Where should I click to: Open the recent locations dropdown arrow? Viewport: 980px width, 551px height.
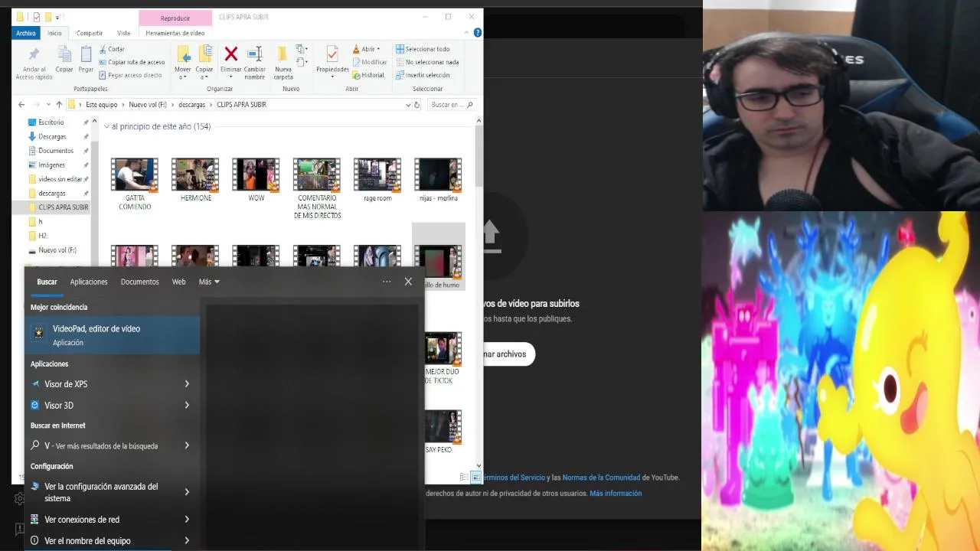[x=48, y=105]
